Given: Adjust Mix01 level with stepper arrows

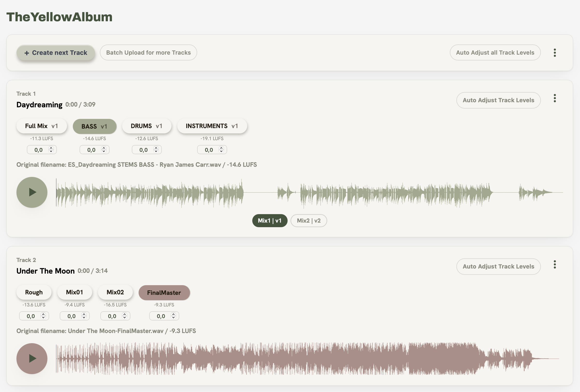Looking at the screenshot, I should pyautogui.click(x=84, y=316).
